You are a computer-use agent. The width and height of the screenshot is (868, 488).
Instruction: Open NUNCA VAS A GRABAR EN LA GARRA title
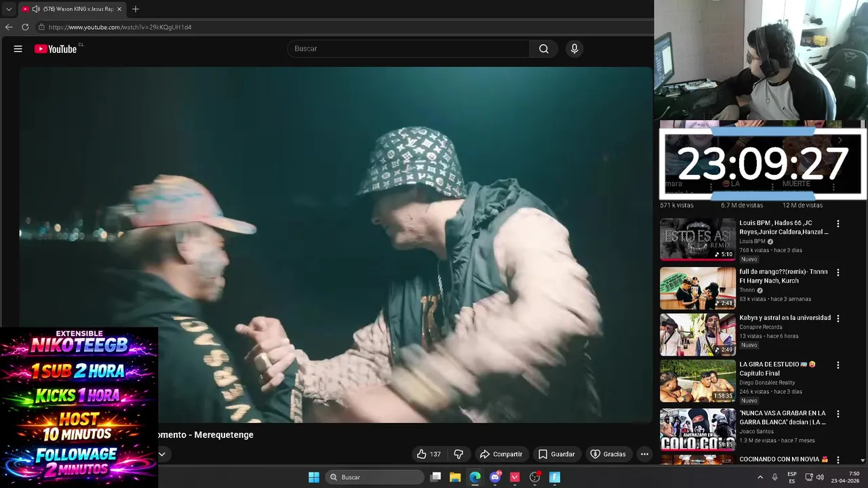point(783,418)
